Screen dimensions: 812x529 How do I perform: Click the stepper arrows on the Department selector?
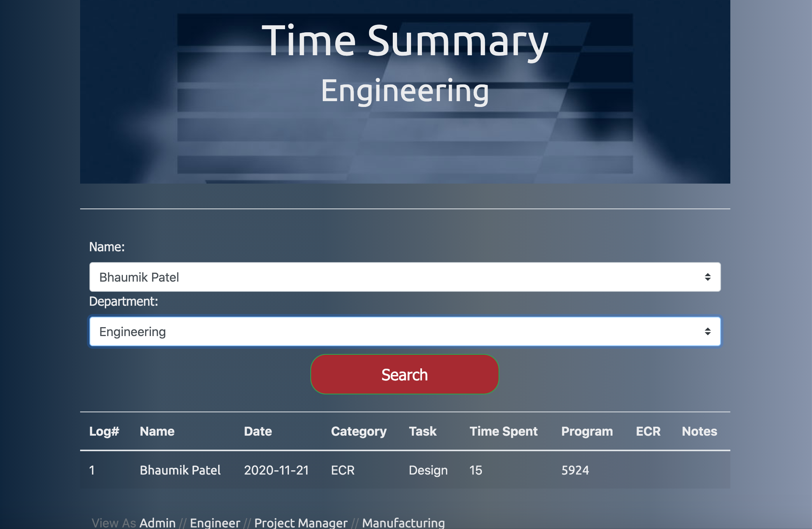click(x=709, y=331)
